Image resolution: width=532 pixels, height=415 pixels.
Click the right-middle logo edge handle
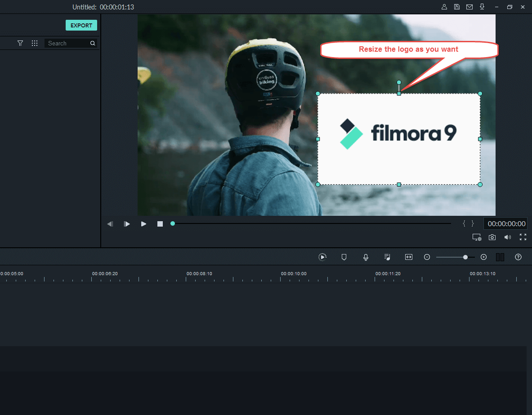[x=480, y=139]
